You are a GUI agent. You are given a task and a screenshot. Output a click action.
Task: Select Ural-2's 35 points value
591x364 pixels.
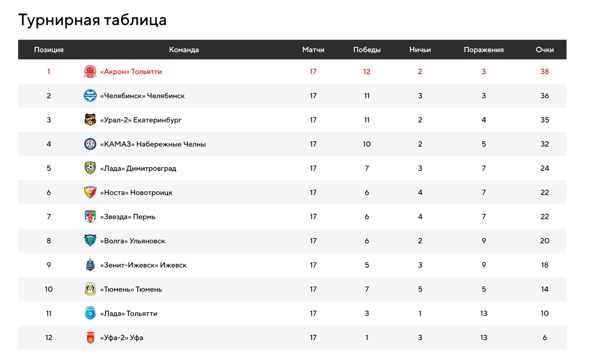[545, 120]
